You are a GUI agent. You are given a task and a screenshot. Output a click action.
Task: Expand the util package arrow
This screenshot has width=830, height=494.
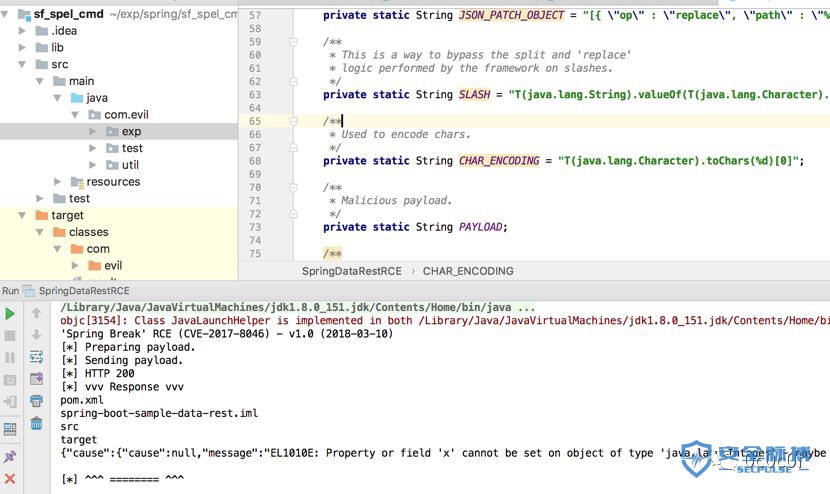click(93, 165)
